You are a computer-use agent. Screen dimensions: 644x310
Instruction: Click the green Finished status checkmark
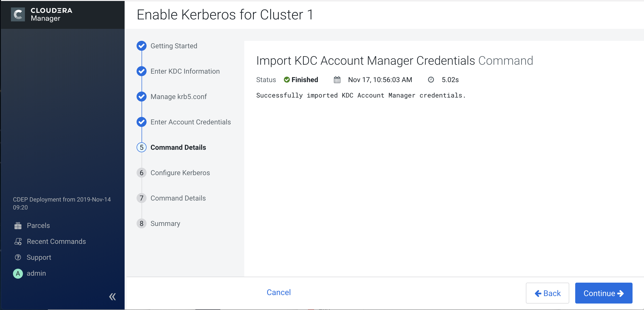pos(287,80)
